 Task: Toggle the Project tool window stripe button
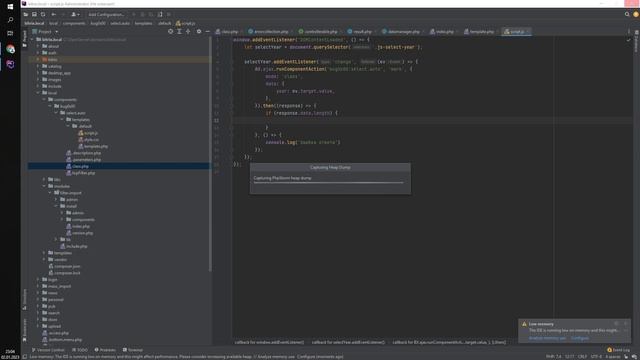click(x=24, y=38)
